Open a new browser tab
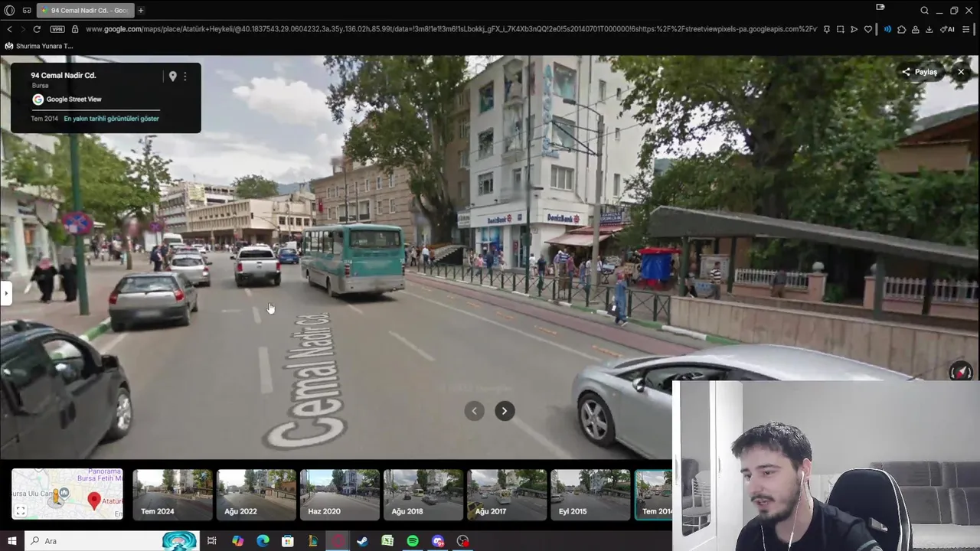 (141, 11)
